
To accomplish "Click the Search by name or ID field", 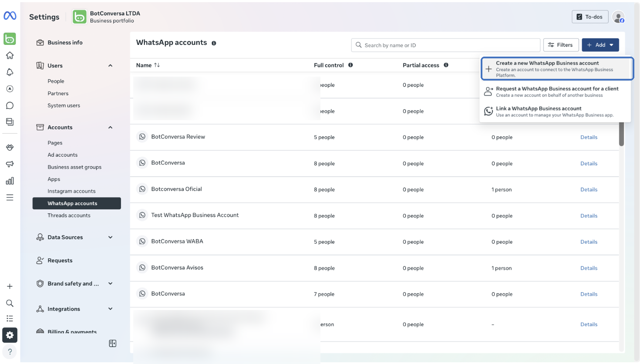I will [445, 45].
